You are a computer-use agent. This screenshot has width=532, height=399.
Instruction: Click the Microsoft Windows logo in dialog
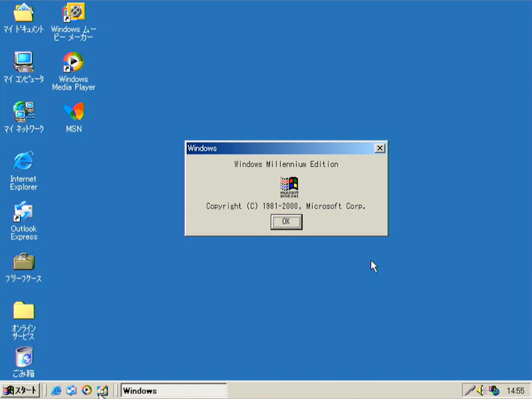[289, 187]
